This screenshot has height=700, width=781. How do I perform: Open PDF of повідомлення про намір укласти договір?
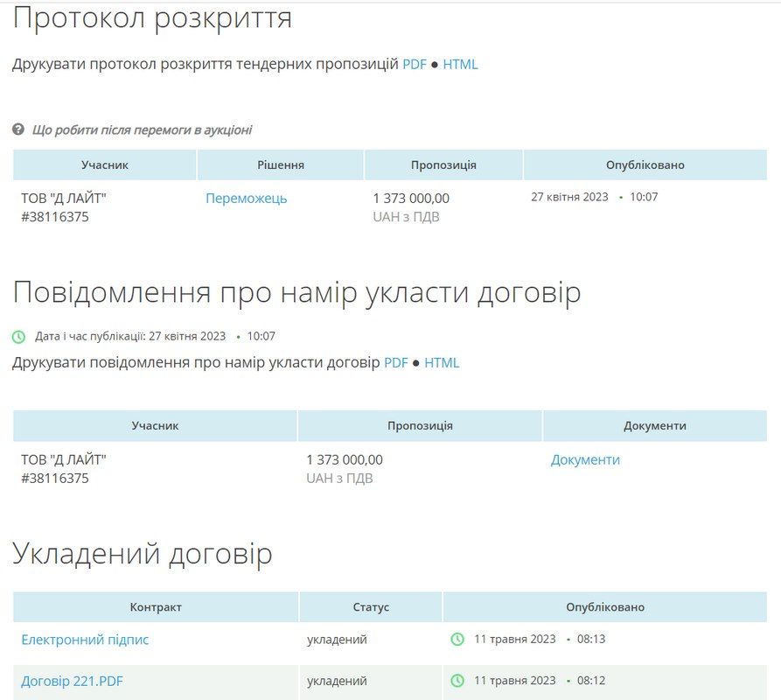pos(395,362)
